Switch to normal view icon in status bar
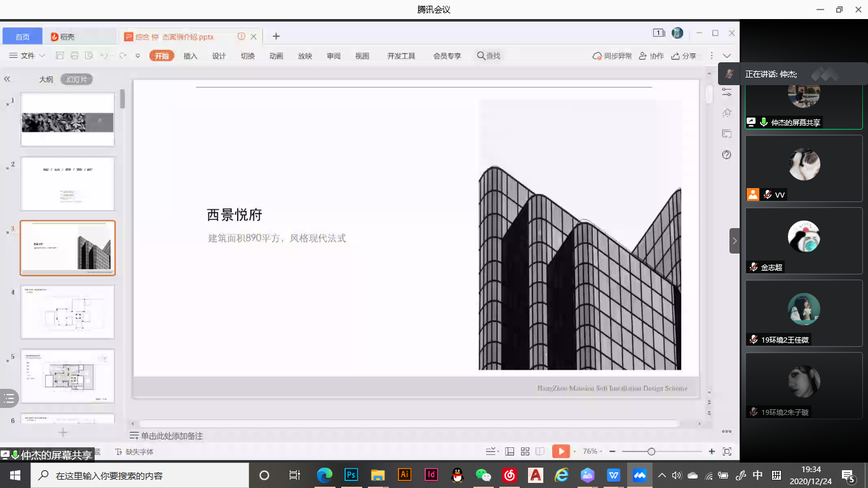 pyautogui.click(x=510, y=451)
